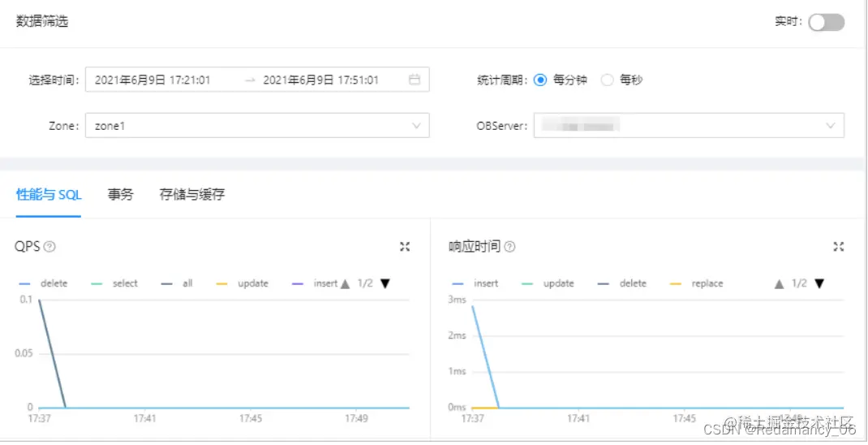
Task: Expand the QPS chart to fullscreen
Action: (x=405, y=247)
